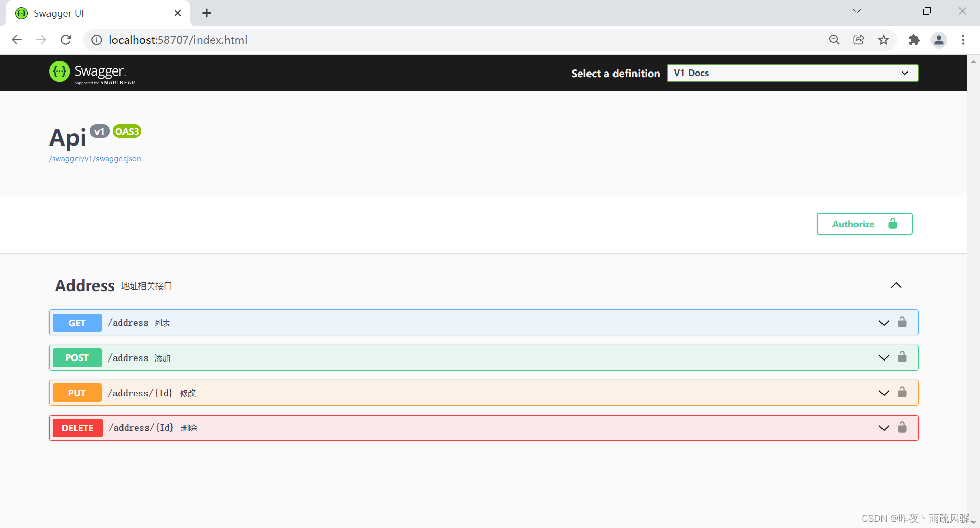
Task: Expand the GET /address operation chevron
Action: click(884, 323)
